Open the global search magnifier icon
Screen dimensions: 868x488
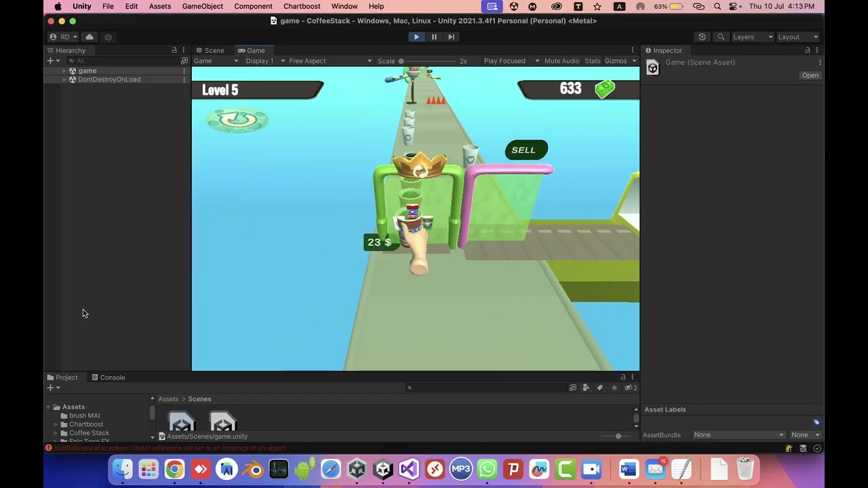[x=721, y=37]
